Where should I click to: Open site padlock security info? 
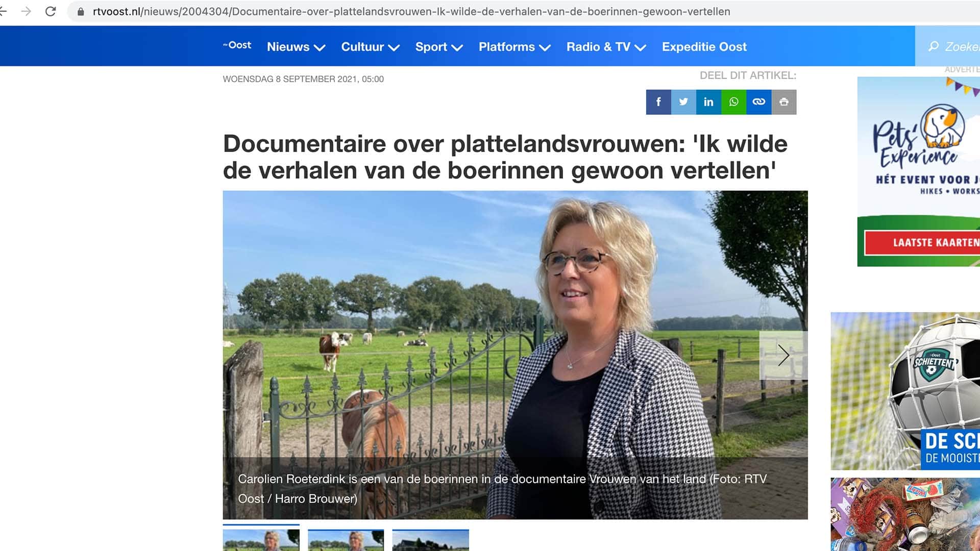pyautogui.click(x=81, y=11)
